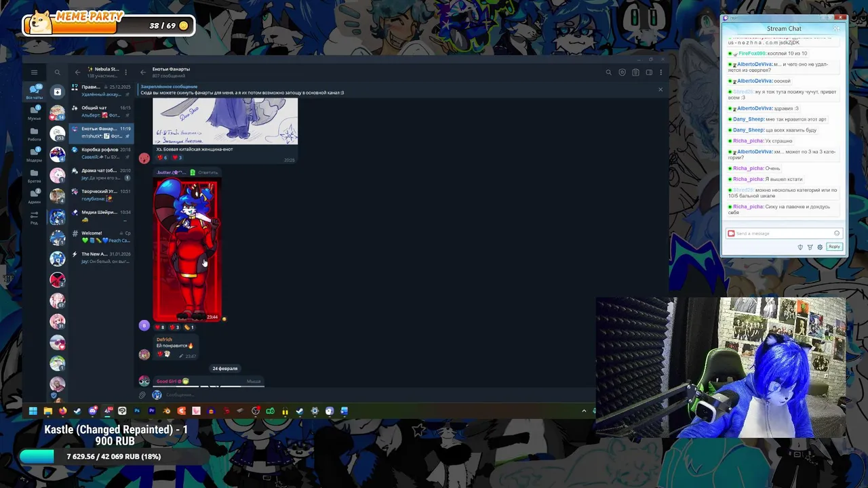The image size is (868, 488).
Task: Go back from Nebula group topic list
Action: pyautogui.click(x=77, y=72)
